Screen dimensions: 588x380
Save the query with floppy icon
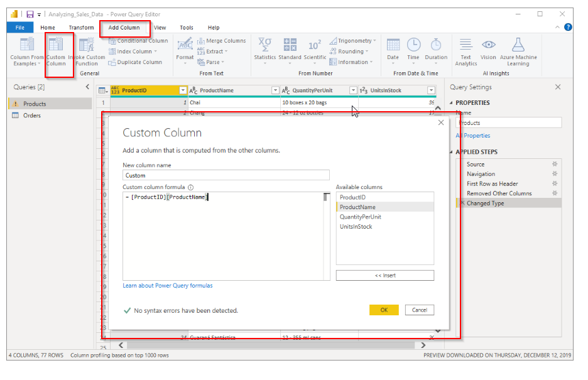click(30, 14)
